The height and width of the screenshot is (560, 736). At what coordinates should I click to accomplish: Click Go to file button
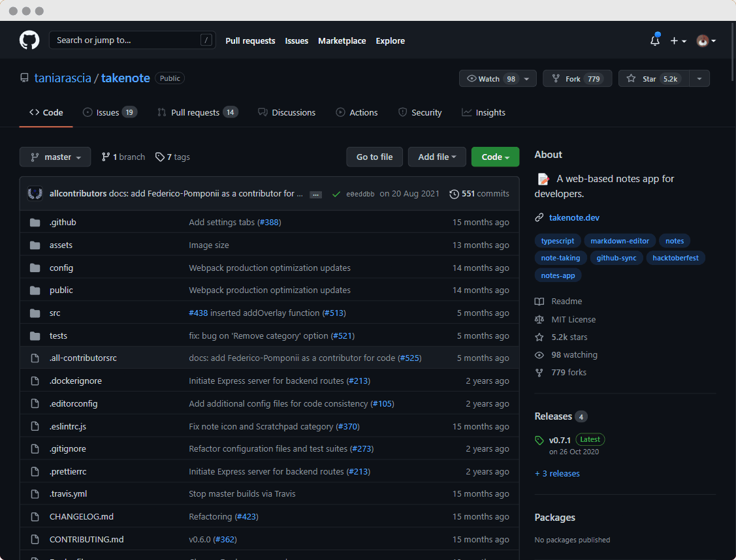(x=375, y=157)
